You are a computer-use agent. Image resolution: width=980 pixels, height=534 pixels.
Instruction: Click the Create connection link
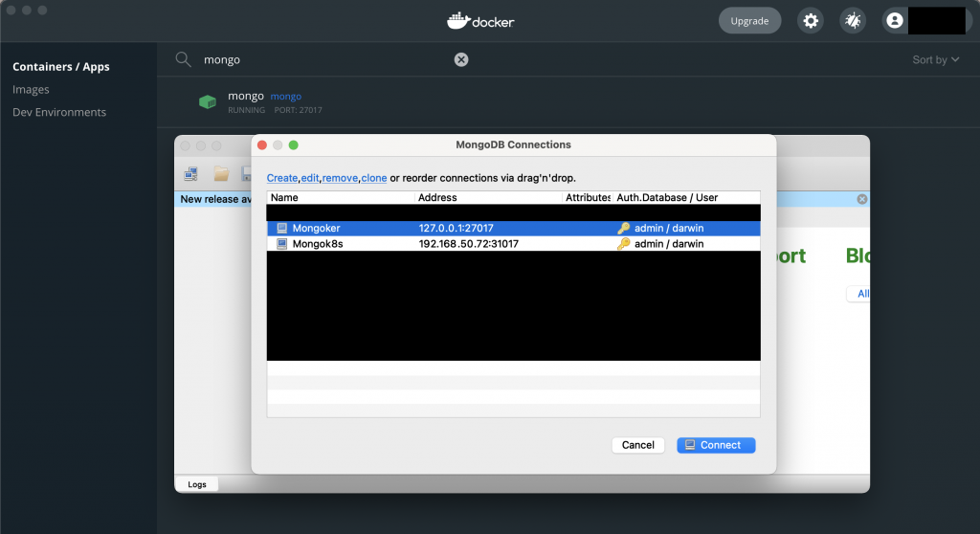coord(282,178)
